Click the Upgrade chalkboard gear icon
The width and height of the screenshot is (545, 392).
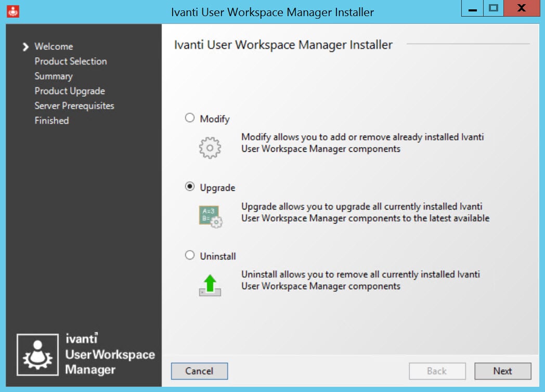(x=210, y=216)
